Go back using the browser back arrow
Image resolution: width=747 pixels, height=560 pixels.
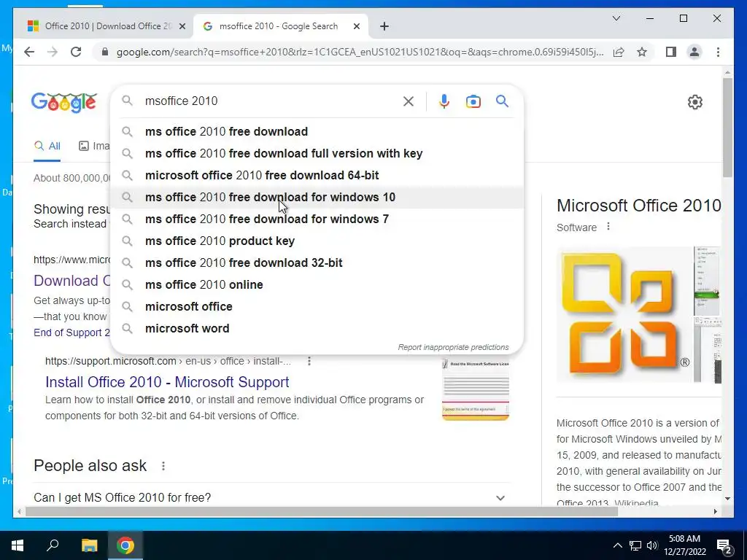pyautogui.click(x=29, y=52)
